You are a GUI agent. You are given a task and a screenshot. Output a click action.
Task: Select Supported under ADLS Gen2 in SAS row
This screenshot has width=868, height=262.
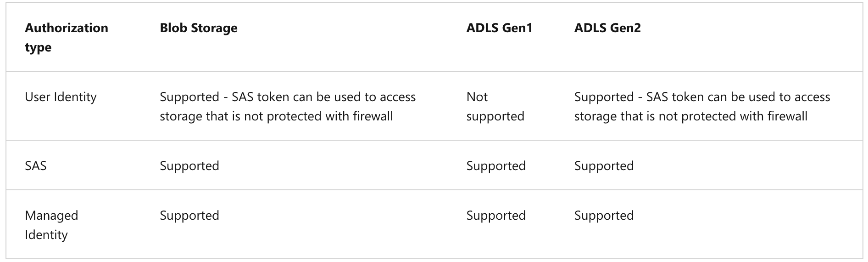[604, 165]
